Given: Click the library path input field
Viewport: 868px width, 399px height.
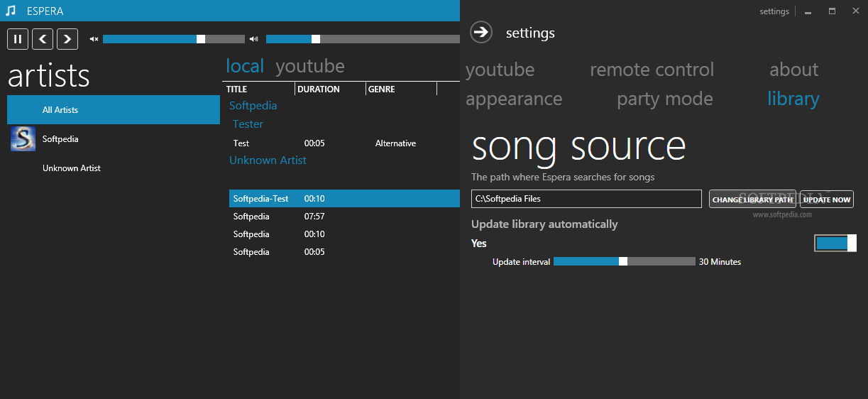Looking at the screenshot, I should [586, 199].
